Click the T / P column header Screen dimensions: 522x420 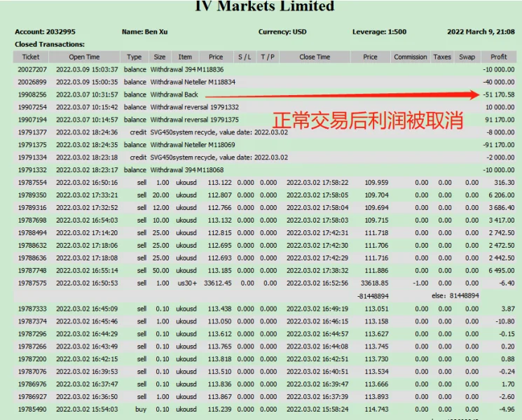[268, 57]
